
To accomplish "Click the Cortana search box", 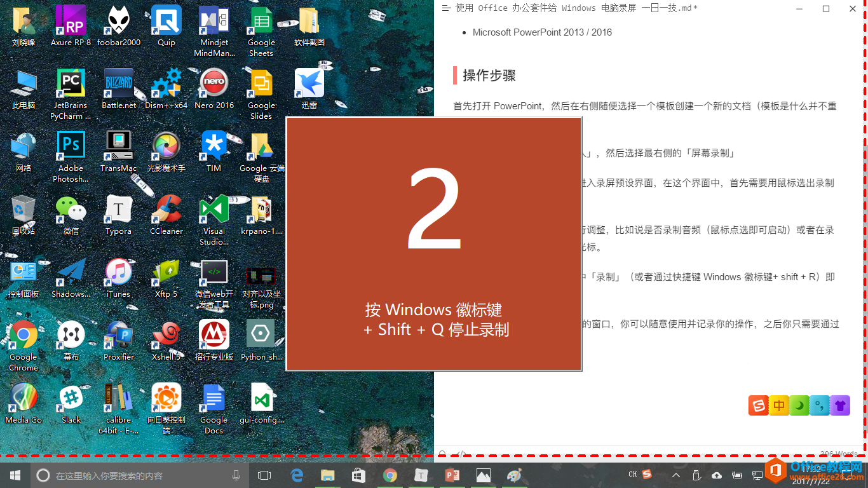I will point(140,475).
